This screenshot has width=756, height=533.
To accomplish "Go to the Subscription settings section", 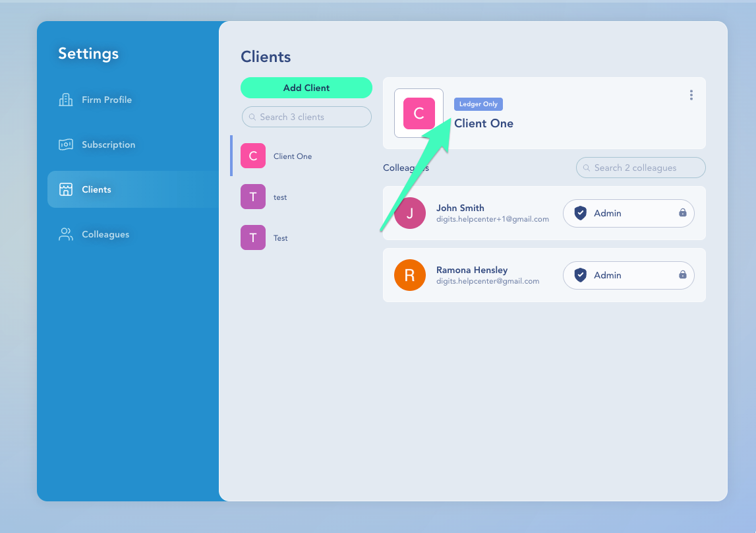I will [108, 144].
